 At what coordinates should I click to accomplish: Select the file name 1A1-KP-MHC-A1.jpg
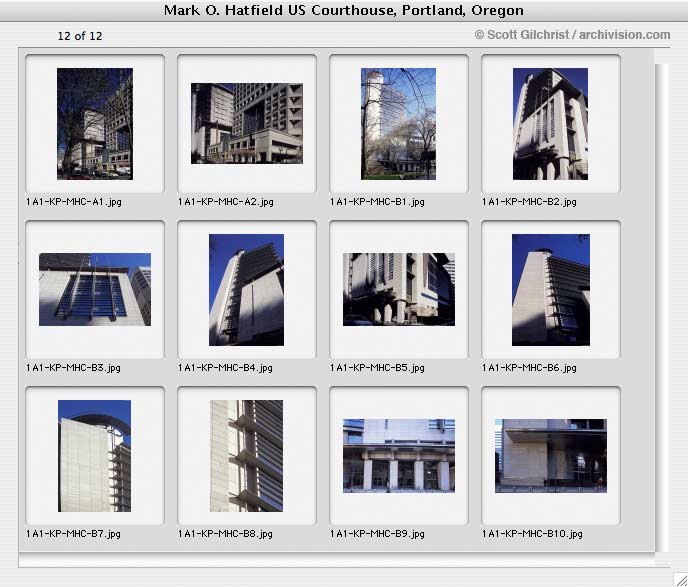[x=74, y=202]
